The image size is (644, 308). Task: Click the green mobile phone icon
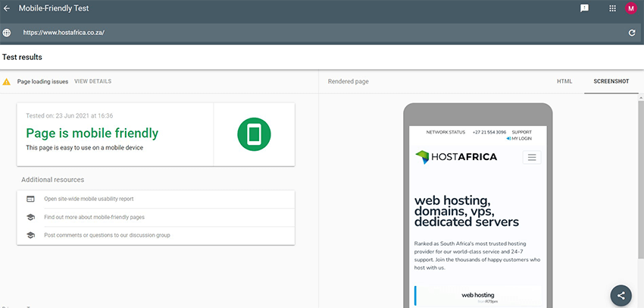coord(254,134)
